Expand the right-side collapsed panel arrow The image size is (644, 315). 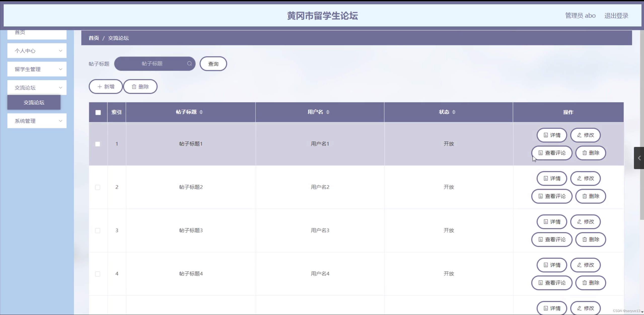coord(639,158)
